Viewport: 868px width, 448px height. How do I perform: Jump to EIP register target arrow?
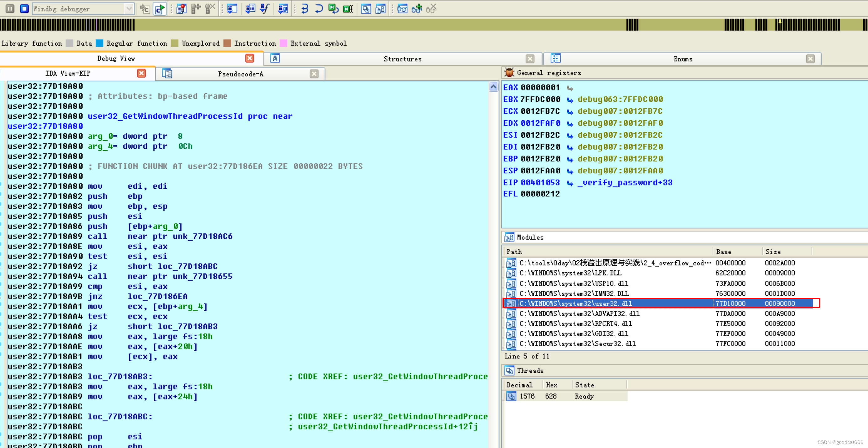tap(570, 183)
